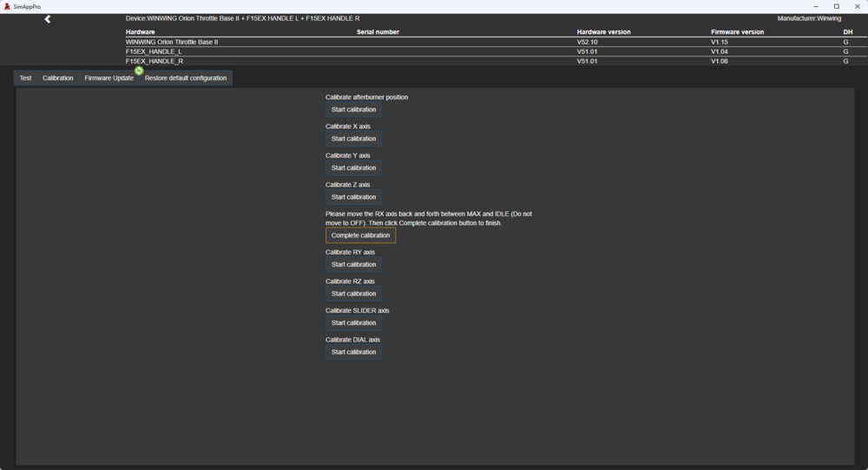Image resolution: width=868 pixels, height=470 pixels.
Task: Launch RZ axis calibration
Action: (353, 294)
